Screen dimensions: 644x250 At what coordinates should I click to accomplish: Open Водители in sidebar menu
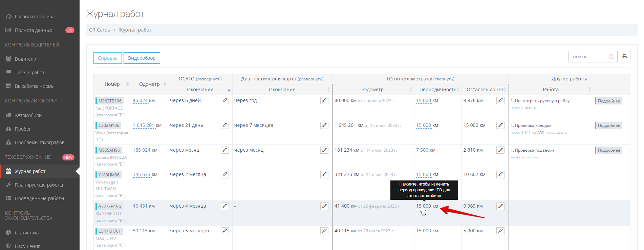(x=25, y=59)
